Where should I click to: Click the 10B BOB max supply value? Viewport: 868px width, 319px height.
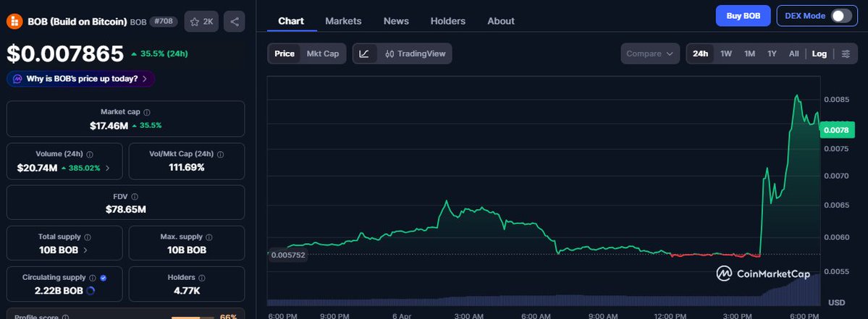pyautogui.click(x=187, y=250)
